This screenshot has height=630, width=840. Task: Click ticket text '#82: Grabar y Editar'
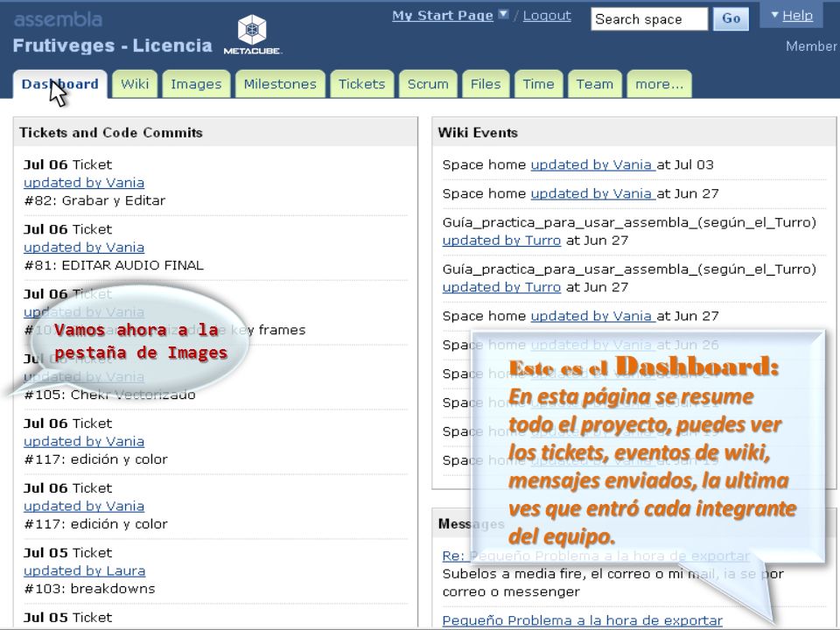pyautogui.click(x=94, y=201)
